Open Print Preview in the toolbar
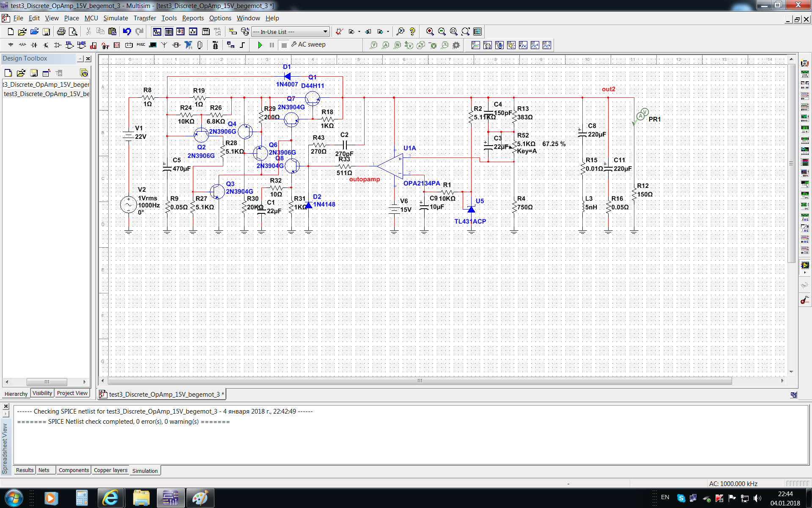The image size is (812, 508). click(x=73, y=32)
